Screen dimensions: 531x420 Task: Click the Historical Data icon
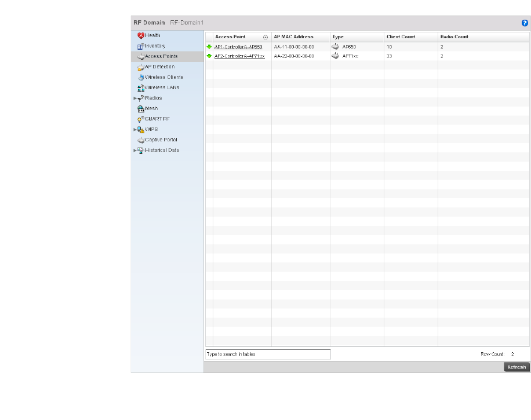tap(141, 151)
